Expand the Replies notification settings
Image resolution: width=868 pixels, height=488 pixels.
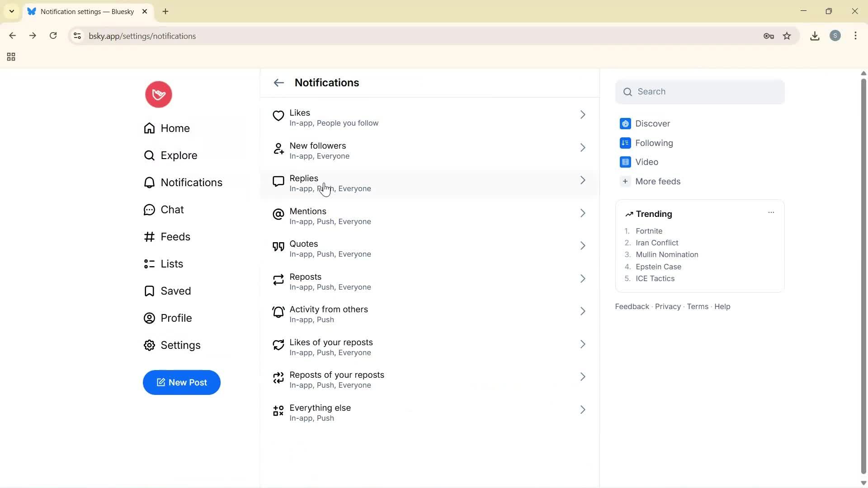click(x=583, y=180)
